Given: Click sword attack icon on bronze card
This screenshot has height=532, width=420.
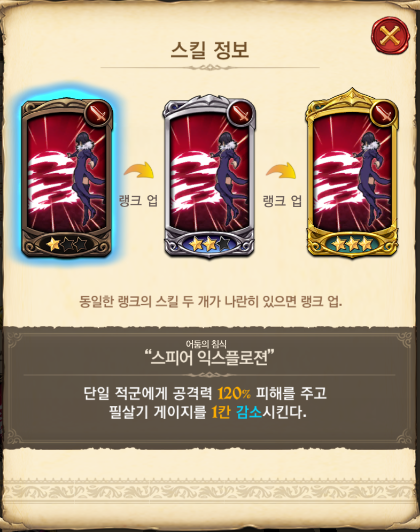Looking at the screenshot, I should click(98, 113).
